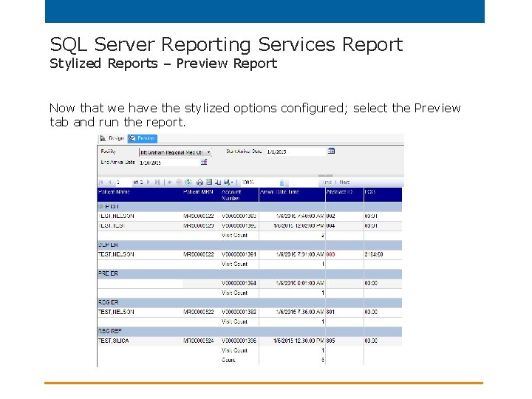Click the Find link in toolbar
Viewport: 532px width, 399px height.
coord(327,183)
